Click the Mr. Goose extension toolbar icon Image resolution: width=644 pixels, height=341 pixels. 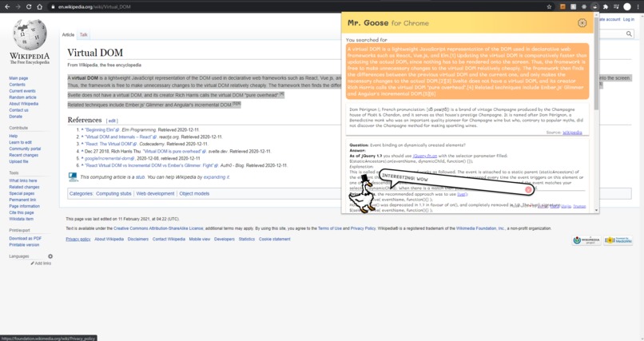click(x=594, y=6)
